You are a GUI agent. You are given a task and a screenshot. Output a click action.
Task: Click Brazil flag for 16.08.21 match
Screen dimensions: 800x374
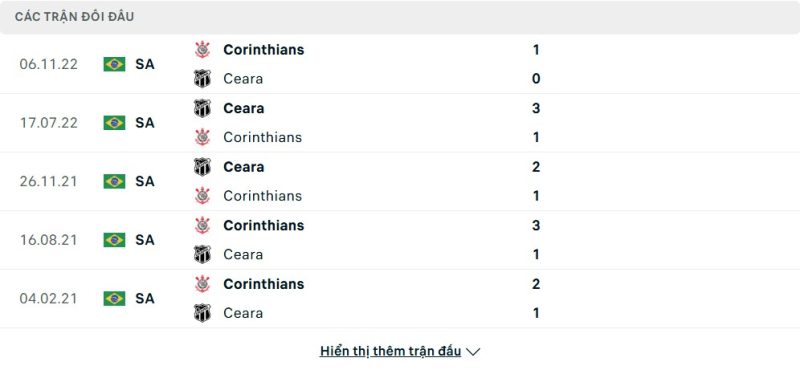pyautogui.click(x=114, y=240)
